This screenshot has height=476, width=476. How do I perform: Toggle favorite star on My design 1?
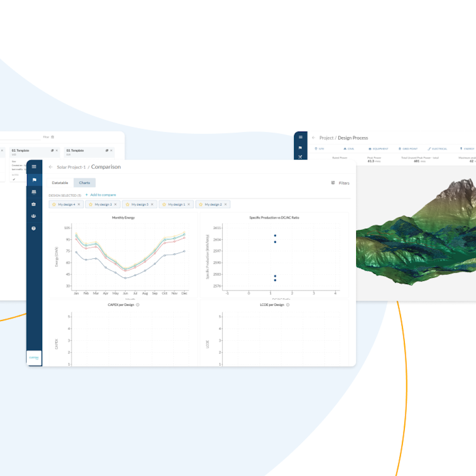[164, 204]
